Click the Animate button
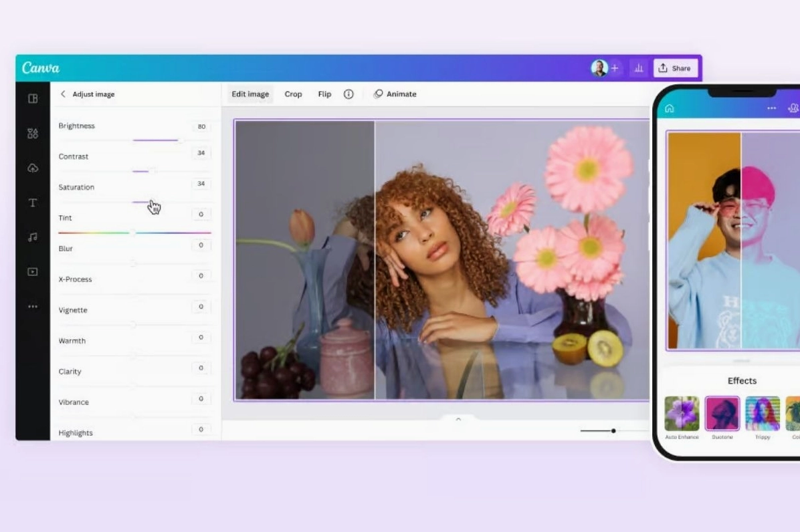800x532 pixels. click(x=395, y=94)
